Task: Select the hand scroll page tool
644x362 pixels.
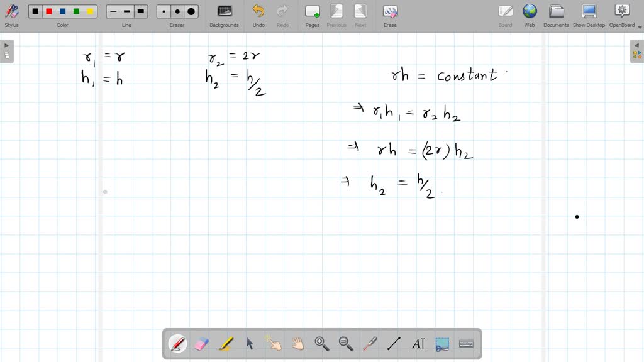Action: point(297,344)
